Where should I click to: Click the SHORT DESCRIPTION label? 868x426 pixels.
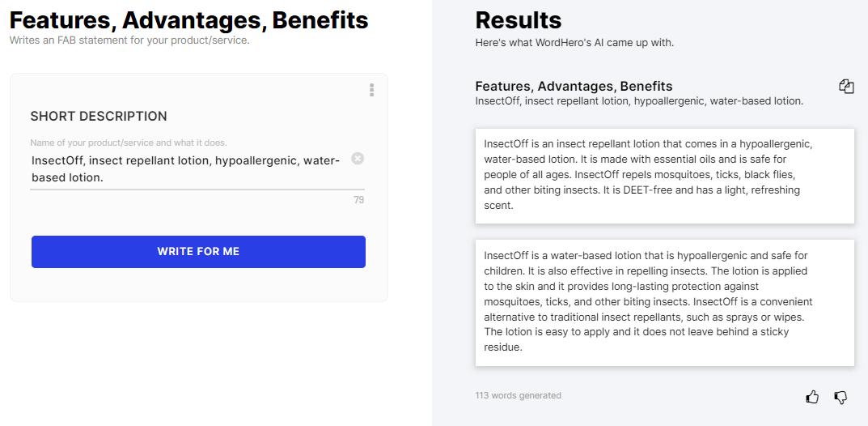(x=99, y=116)
